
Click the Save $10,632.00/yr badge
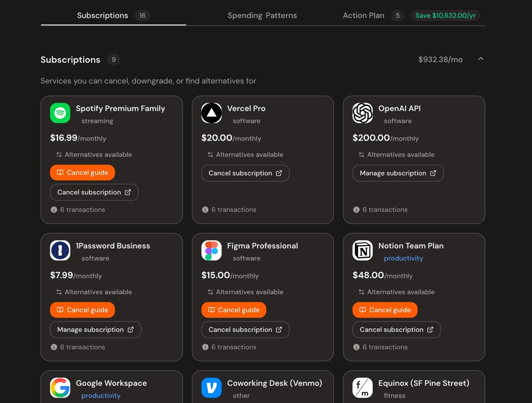click(x=446, y=15)
